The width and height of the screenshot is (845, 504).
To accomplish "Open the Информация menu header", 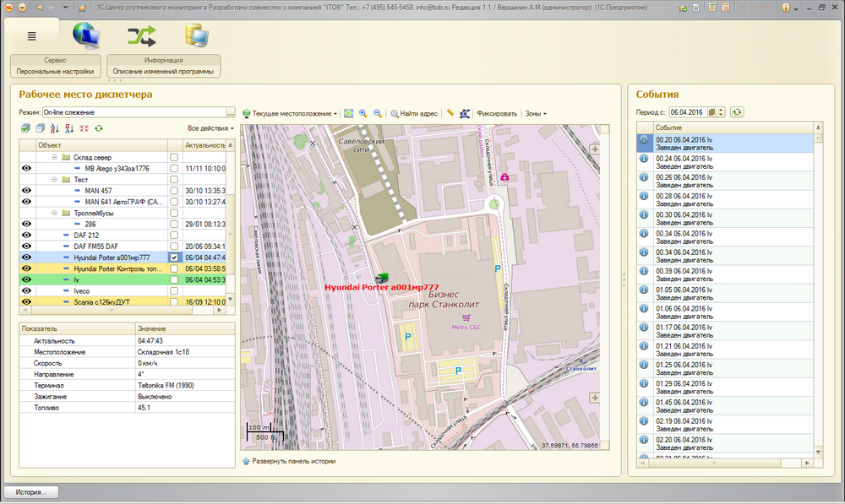I will pyautogui.click(x=163, y=60).
